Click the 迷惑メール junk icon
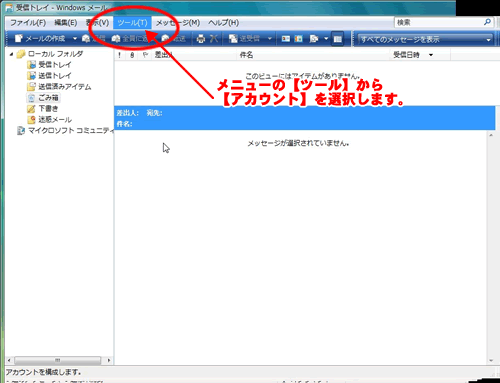Screen dimensions: 500x383 (31, 120)
